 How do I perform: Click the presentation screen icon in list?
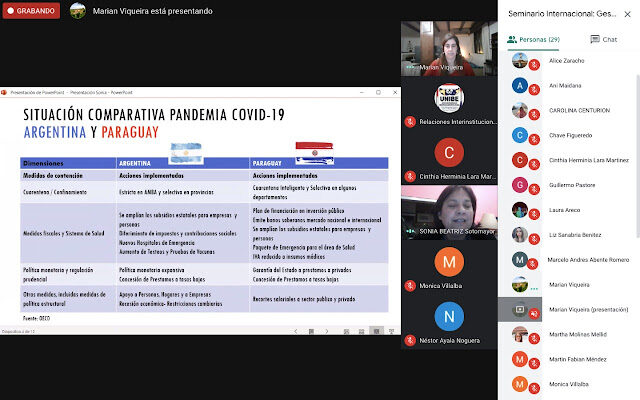pos(520,309)
